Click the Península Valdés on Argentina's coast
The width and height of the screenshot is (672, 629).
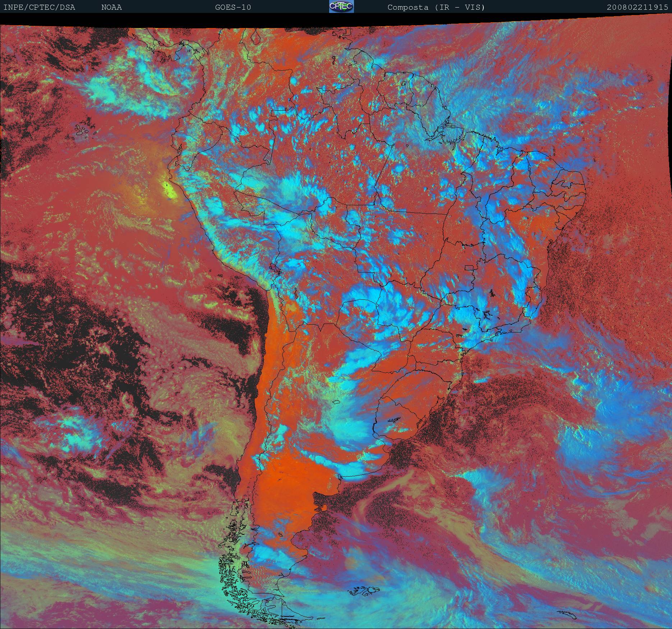click(324, 508)
